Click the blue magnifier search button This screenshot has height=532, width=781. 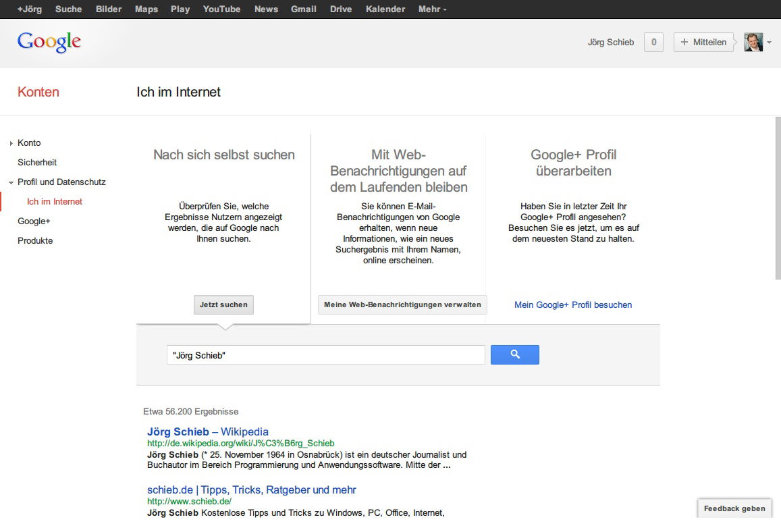(x=514, y=354)
